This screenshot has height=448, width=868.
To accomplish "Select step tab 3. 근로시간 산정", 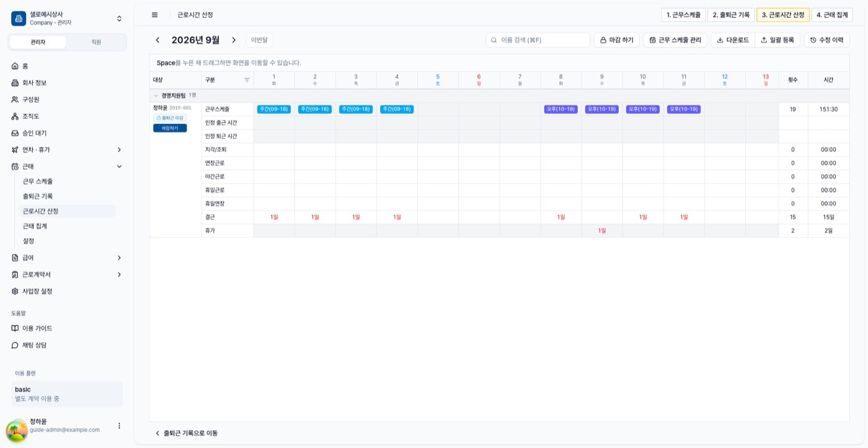I will pyautogui.click(x=783, y=15).
